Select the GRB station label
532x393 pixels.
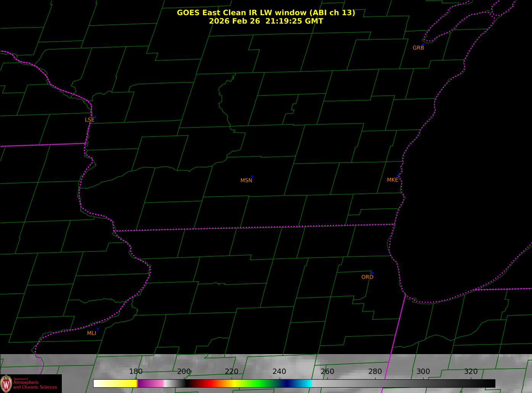[418, 48]
